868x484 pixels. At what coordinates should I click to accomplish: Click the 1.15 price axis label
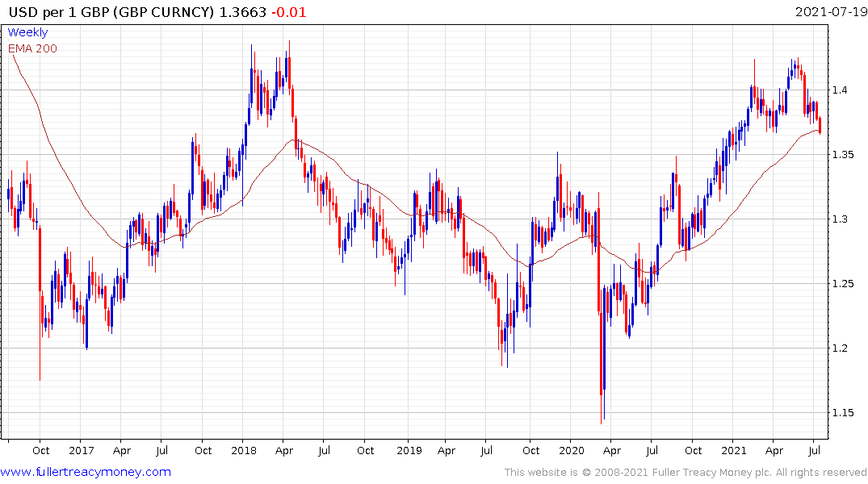coord(842,413)
